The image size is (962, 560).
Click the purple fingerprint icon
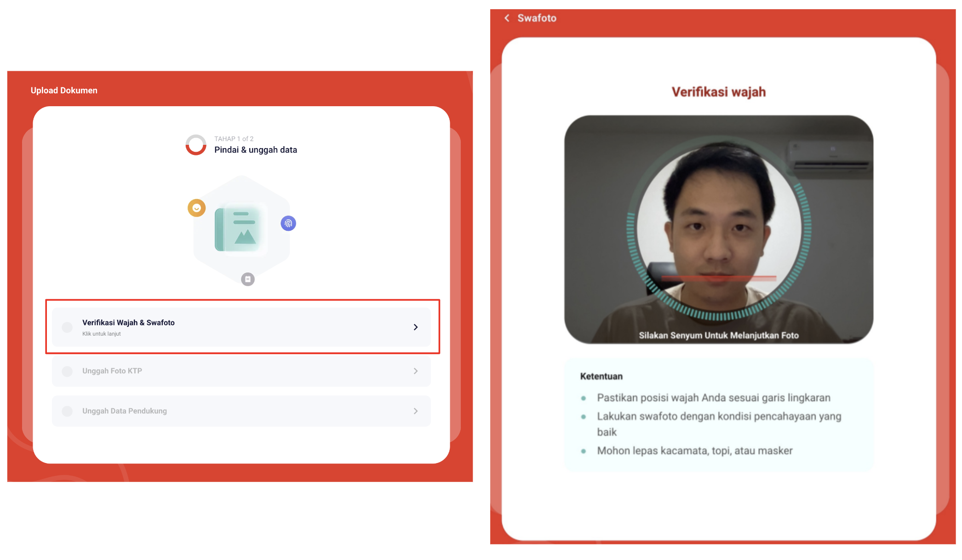click(288, 223)
